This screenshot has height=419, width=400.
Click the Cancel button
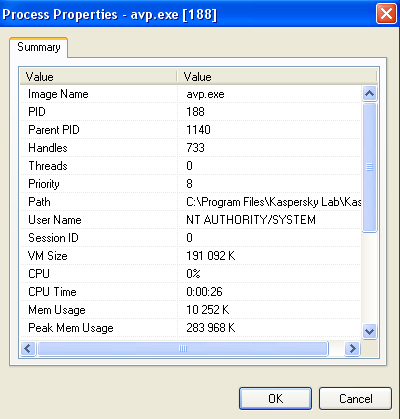tap(355, 398)
